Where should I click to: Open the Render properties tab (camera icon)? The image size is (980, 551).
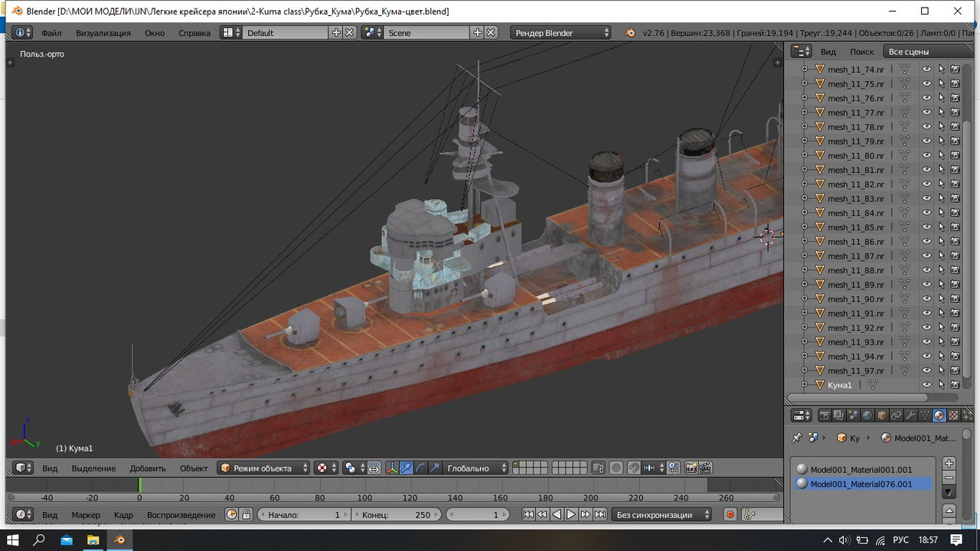pyautogui.click(x=825, y=416)
